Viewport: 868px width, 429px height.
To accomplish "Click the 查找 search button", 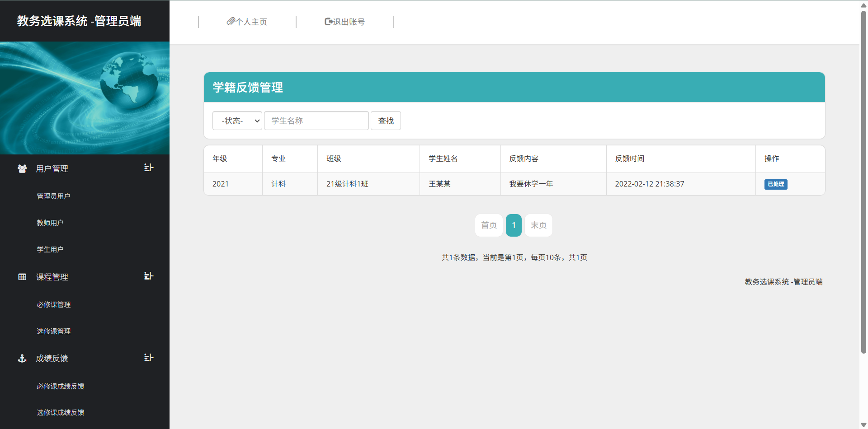I will (x=386, y=121).
